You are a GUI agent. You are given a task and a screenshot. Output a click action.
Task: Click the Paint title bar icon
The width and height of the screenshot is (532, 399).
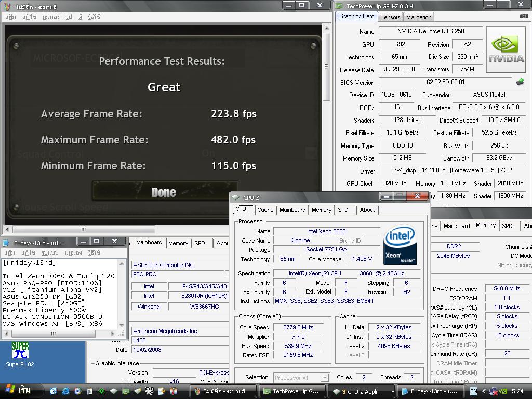pos(7,6)
